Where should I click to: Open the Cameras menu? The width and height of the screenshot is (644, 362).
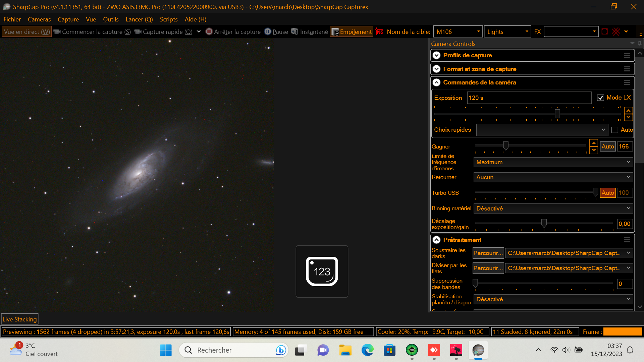[39, 19]
